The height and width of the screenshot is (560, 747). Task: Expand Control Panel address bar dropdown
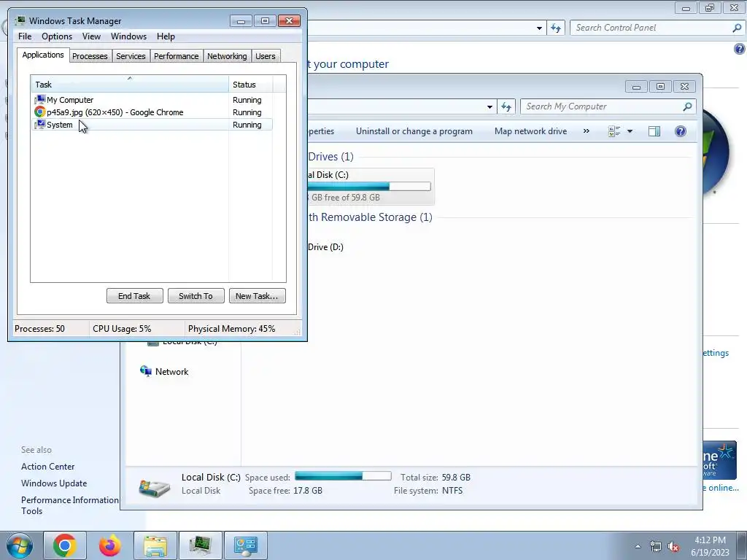539,28
